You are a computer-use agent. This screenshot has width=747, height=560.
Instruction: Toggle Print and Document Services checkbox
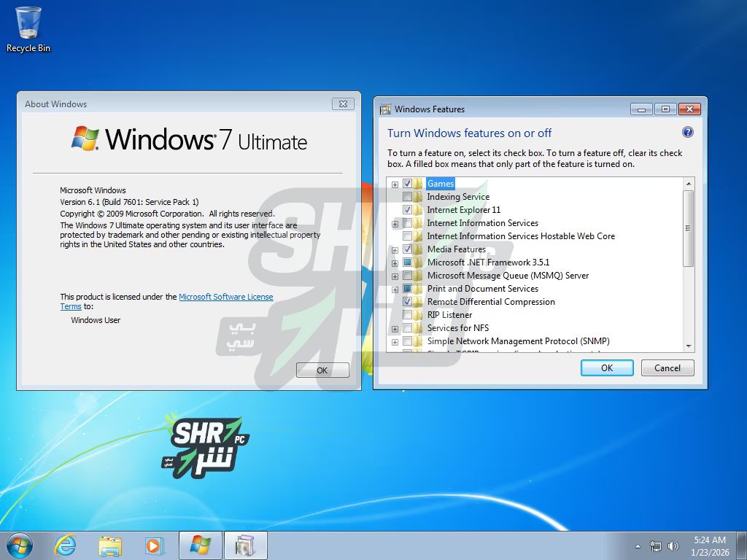click(x=407, y=289)
